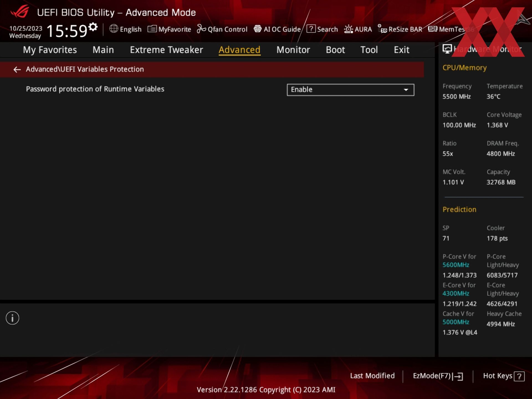The width and height of the screenshot is (532, 399).
Task: Click the SP value 71
Action: pos(446,238)
